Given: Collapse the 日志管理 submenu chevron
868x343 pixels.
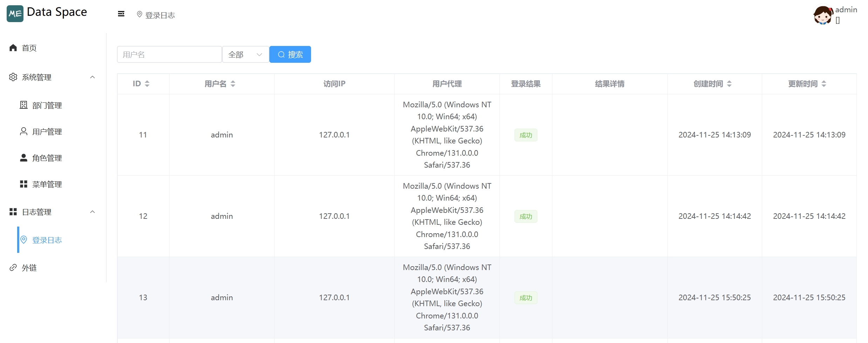Looking at the screenshot, I should [92, 212].
